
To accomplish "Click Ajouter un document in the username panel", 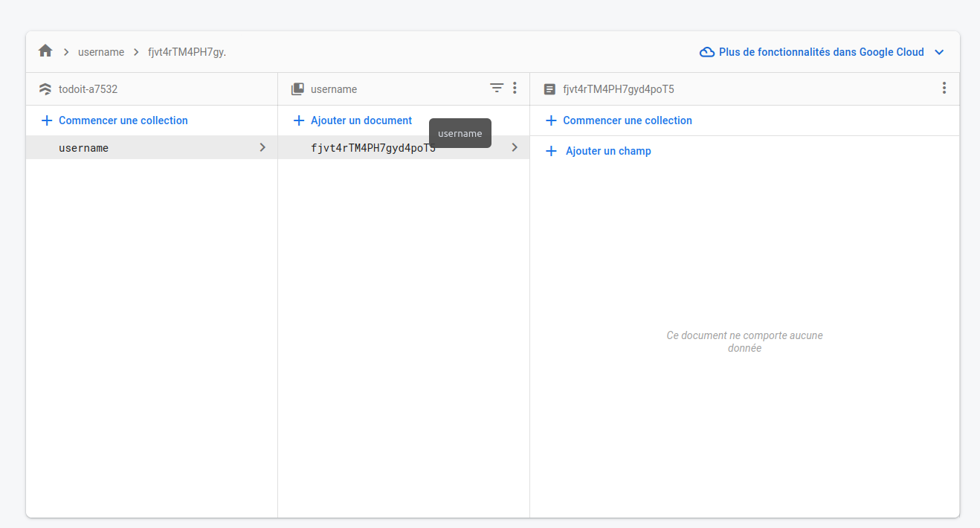I will pyautogui.click(x=361, y=120).
